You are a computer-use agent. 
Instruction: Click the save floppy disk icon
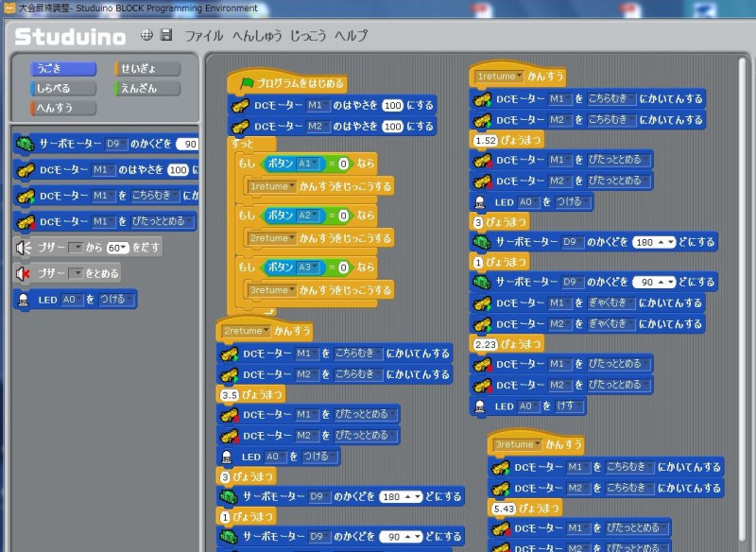pyautogui.click(x=166, y=35)
